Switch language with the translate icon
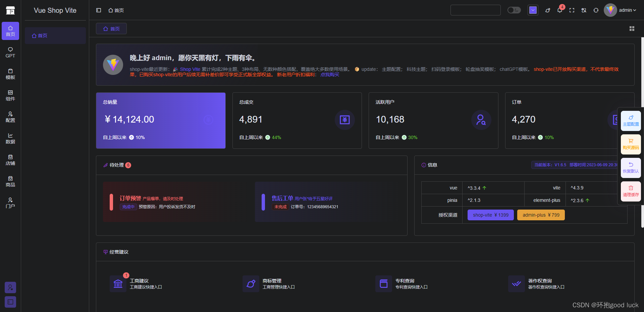Image resolution: width=644 pixels, height=312 pixels. (x=584, y=10)
